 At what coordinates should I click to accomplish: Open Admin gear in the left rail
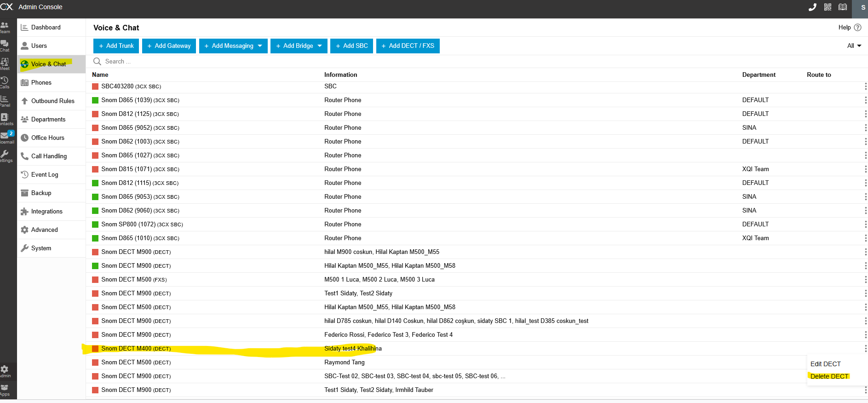point(5,372)
